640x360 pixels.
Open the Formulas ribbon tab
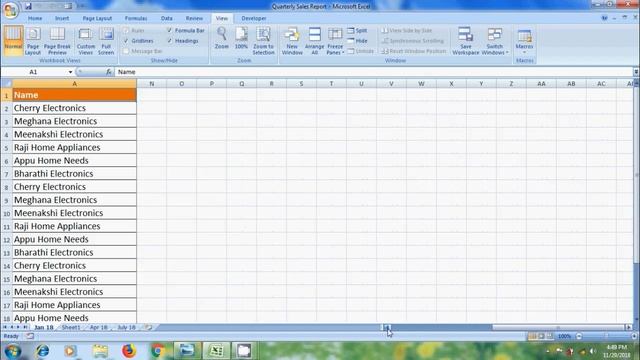(x=136, y=18)
